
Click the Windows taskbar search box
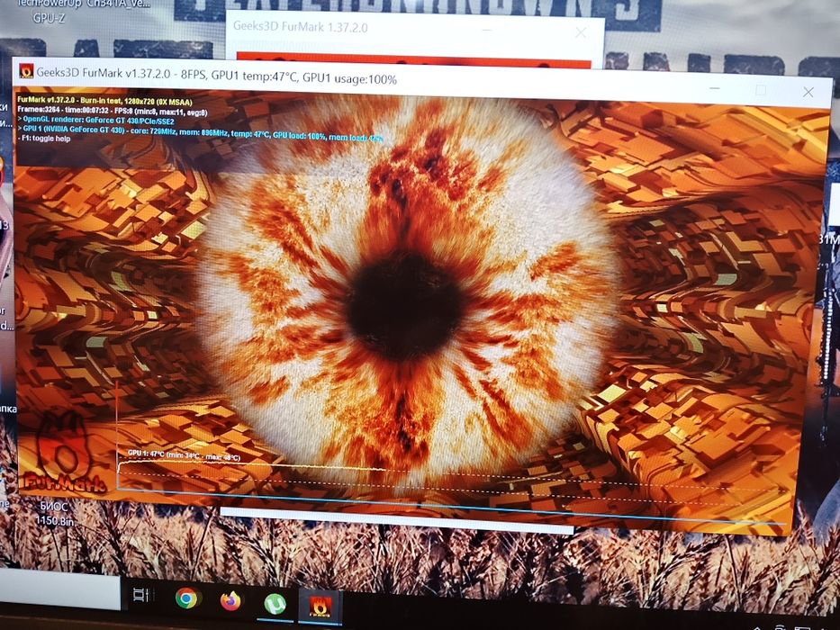pos(60,589)
